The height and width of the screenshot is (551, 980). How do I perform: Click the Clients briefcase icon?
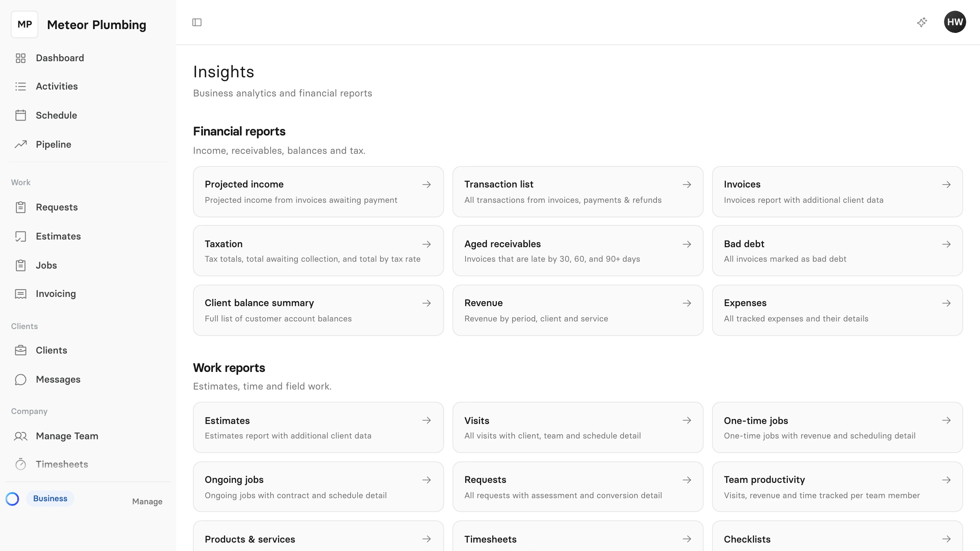[x=20, y=350]
